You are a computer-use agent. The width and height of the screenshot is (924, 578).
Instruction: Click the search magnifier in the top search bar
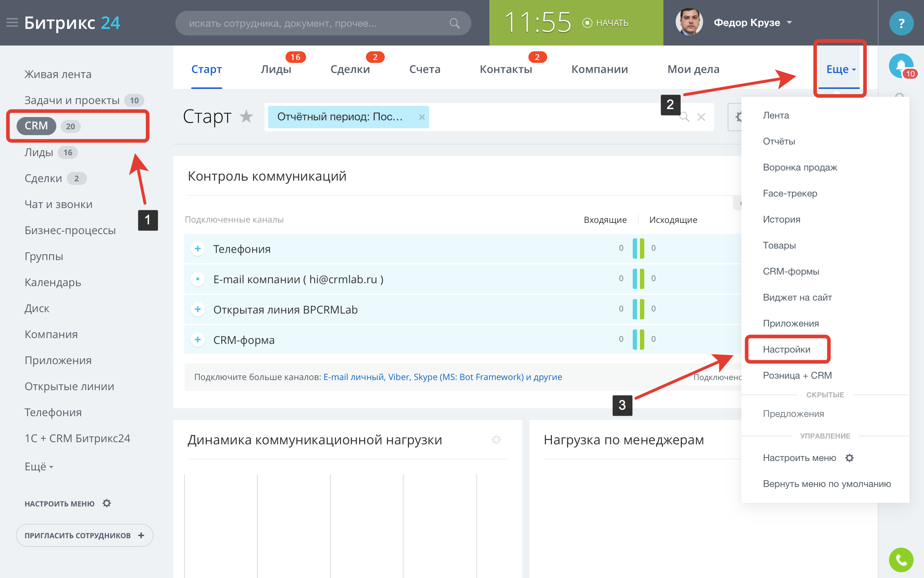coord(454,23)
